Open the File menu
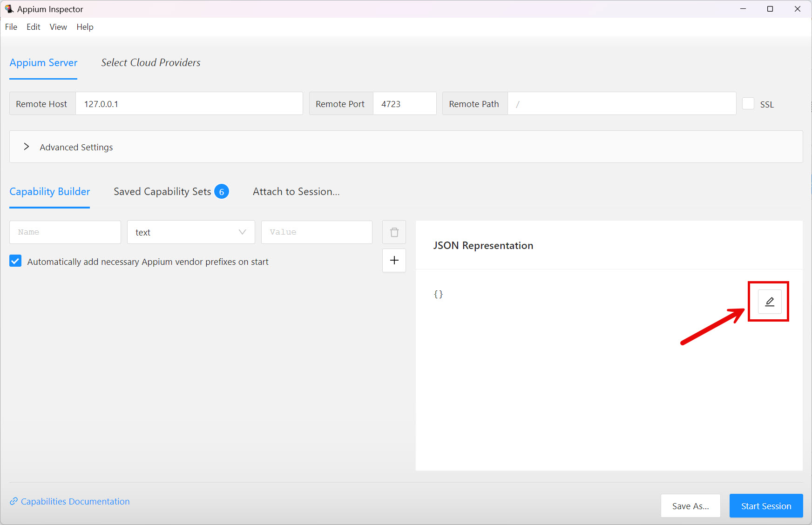The image size is (812, 525). pyautogui.click(x=11, y=27)
